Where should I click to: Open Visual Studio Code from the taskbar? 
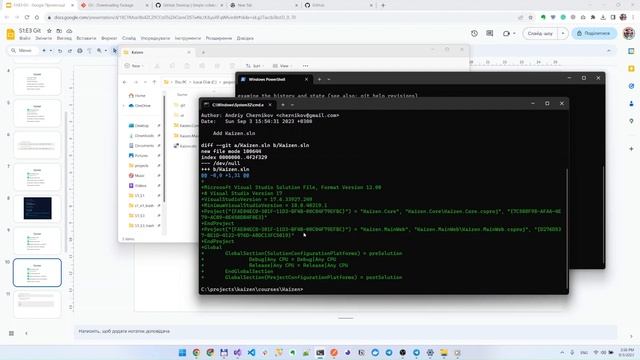click(x=251, y=353)
